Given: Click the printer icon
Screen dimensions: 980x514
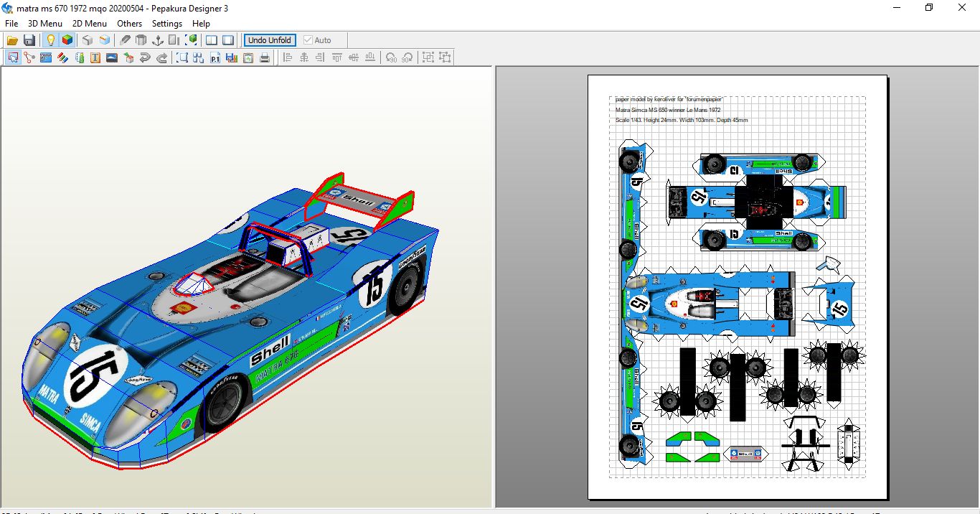Looking at the screenshot, I should tap(265, 58).
